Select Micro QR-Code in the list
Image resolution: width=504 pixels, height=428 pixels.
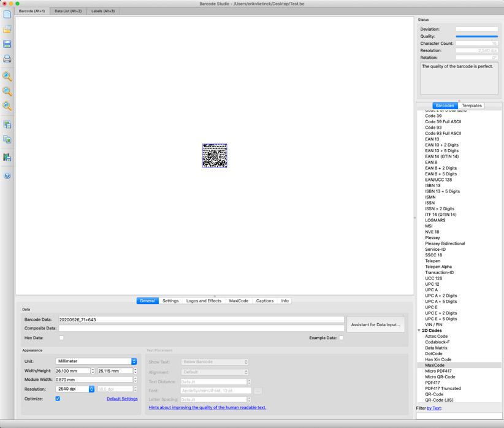pyautogui.click(x=440, y=377)
